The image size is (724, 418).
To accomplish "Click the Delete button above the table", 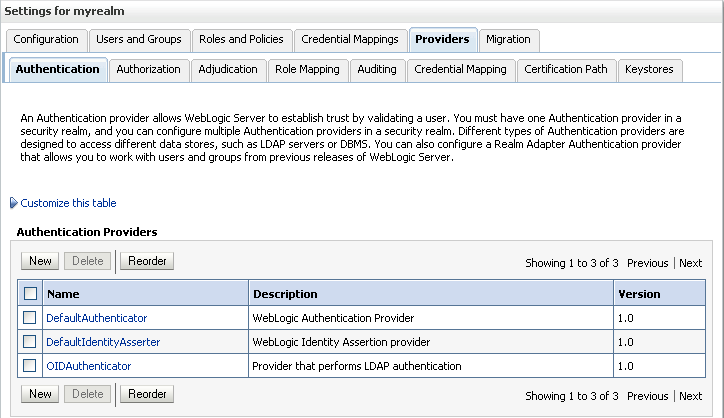I will [87, 261].
